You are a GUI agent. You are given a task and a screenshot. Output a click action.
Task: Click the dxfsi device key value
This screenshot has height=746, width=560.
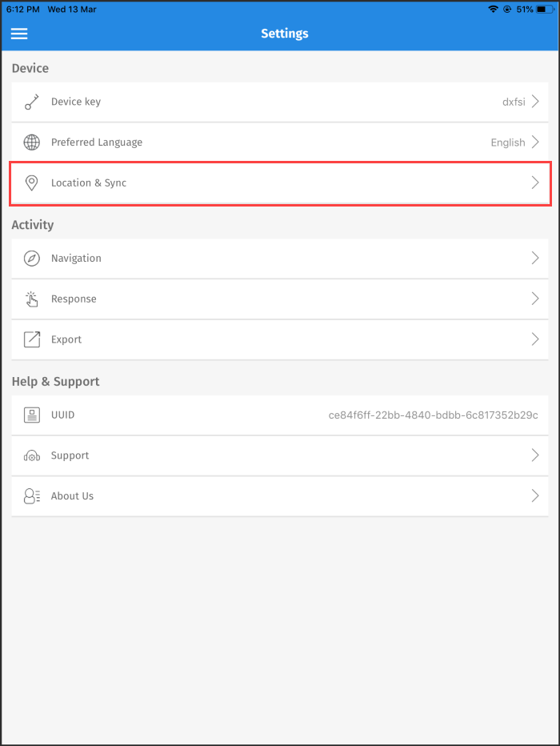tap(516, 102)
